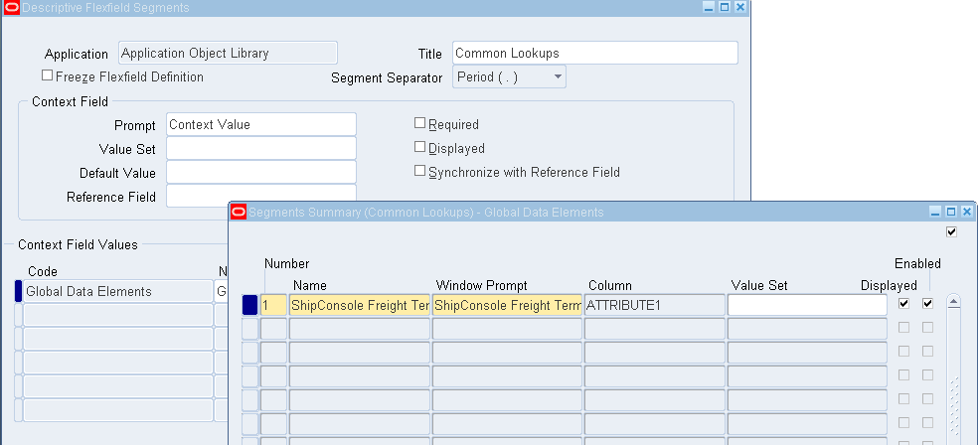The image size is (980, 445).
Task: Click row selector beside Global Data Elements
Action: pyautogui.click(x=18, y=291)
